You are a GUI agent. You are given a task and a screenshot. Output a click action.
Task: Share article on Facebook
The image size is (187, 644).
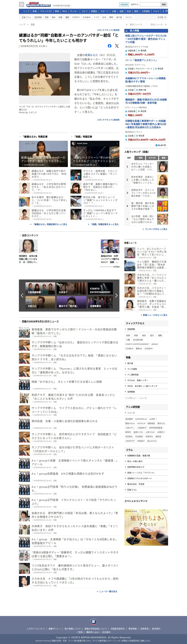[x=110, y=46]
